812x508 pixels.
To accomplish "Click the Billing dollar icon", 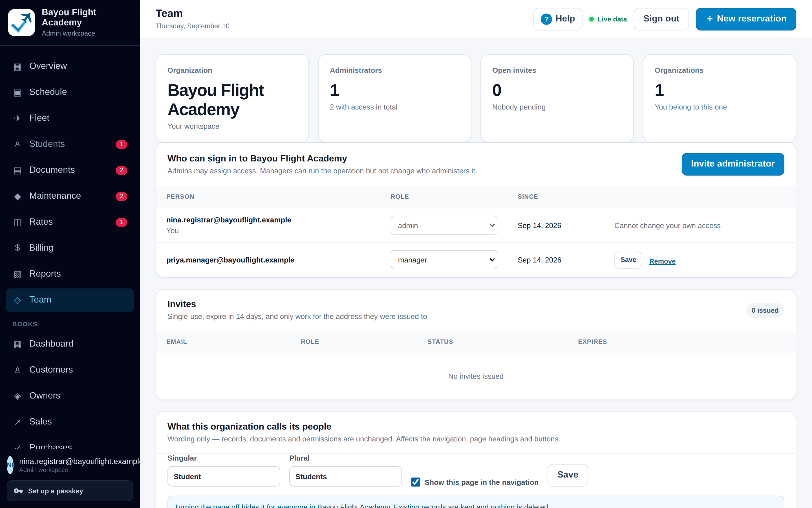I will [17, 248].
